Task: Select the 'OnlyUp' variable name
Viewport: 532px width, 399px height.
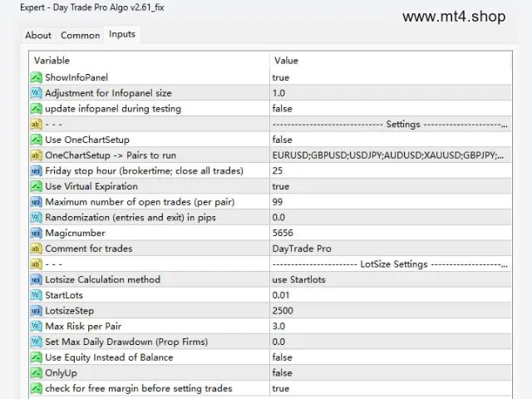Action: [x=61, y=373]
